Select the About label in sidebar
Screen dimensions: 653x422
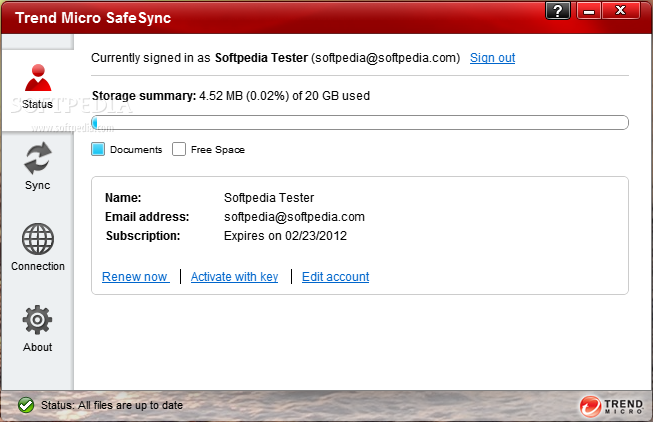(x=37, y=347)
